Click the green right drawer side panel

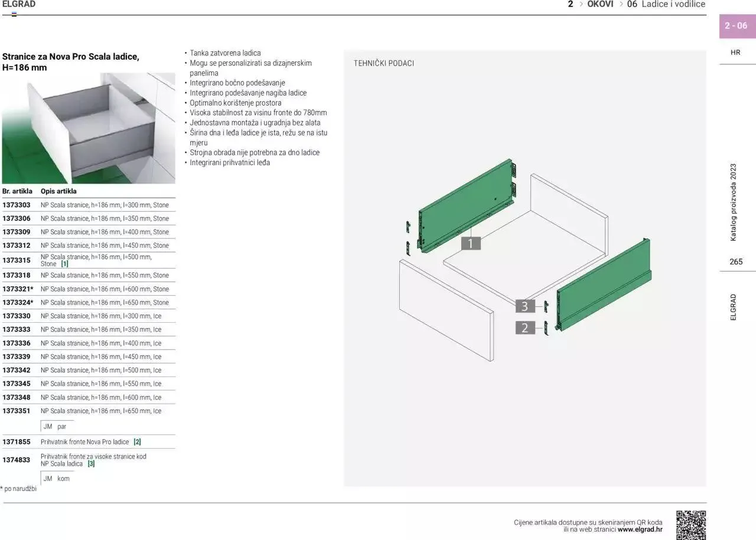tap(602, 283)
